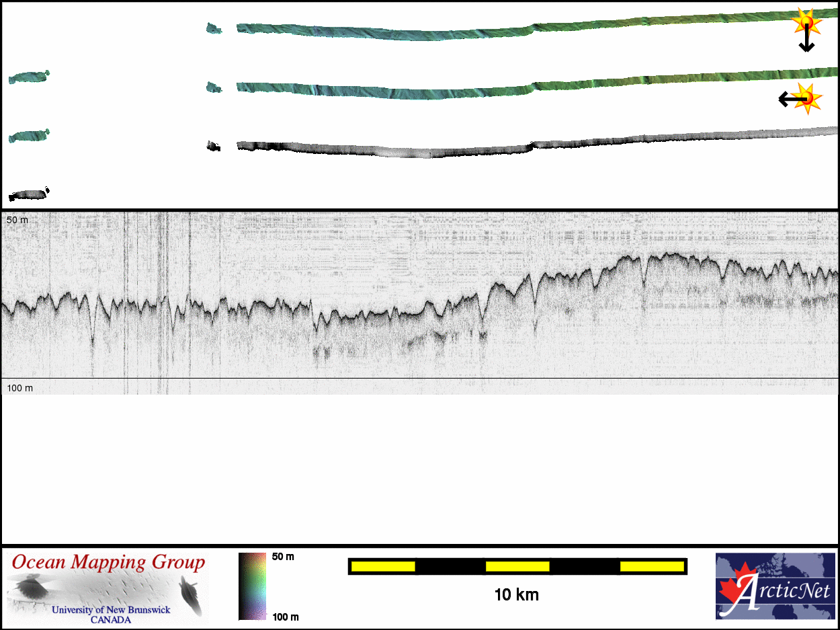Click the small grayscale swath patch at far left
Screen dimensions: 840x630
pos(29,194)
